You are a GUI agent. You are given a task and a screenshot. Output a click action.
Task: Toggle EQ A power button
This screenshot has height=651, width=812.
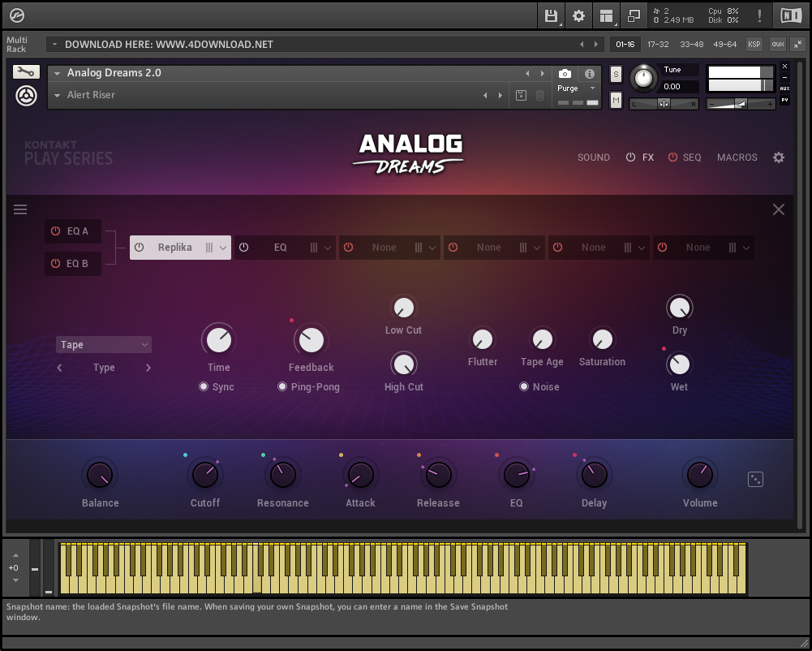point(55,231)
